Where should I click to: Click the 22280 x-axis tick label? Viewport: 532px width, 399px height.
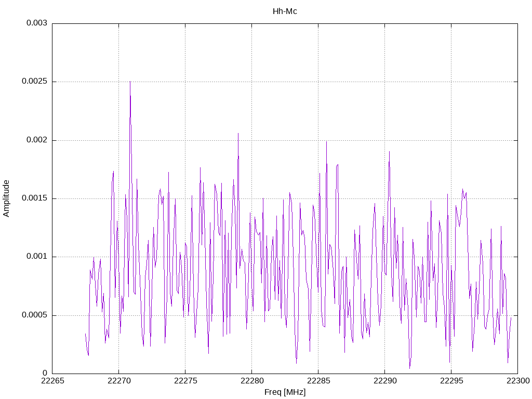(x=252, y=381)
